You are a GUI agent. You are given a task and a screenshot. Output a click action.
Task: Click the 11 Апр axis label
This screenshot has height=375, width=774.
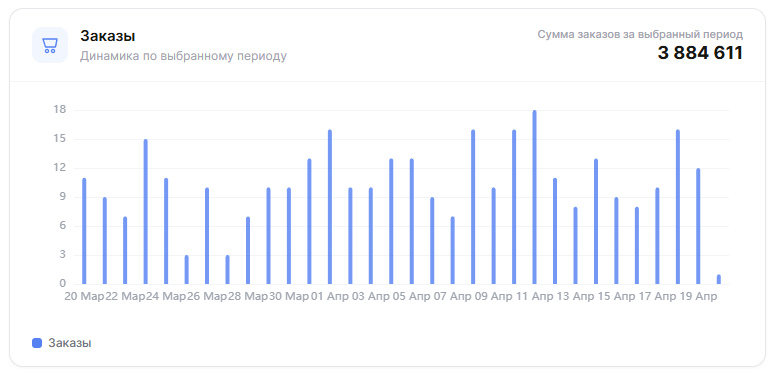(535, 297)
